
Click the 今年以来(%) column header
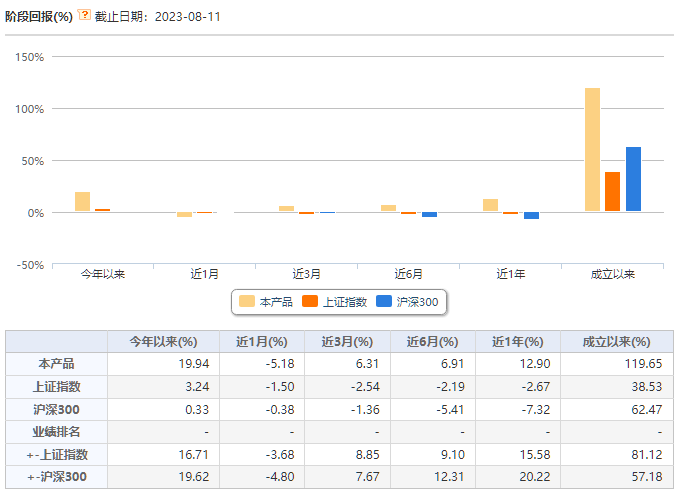(x=164, y=342)
